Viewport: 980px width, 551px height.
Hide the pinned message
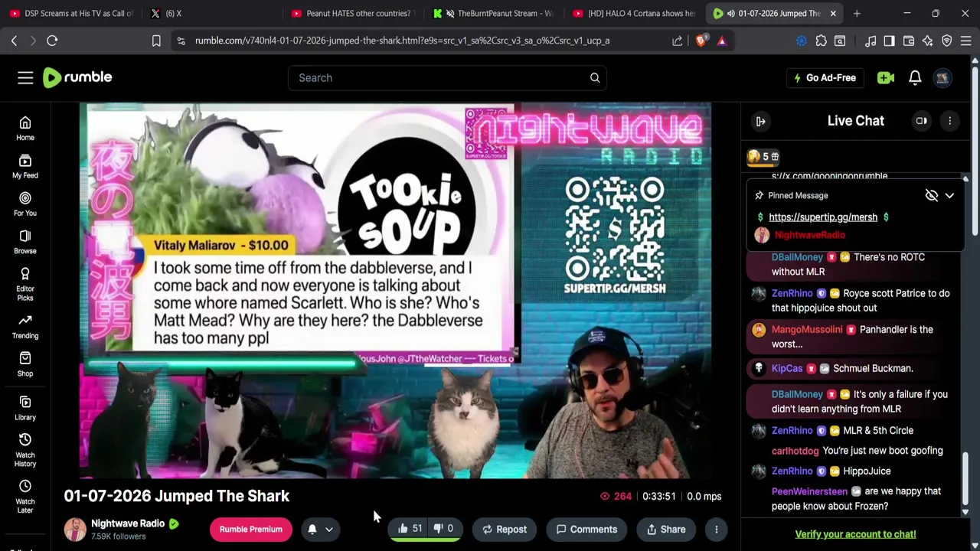(x=932, y=195)
